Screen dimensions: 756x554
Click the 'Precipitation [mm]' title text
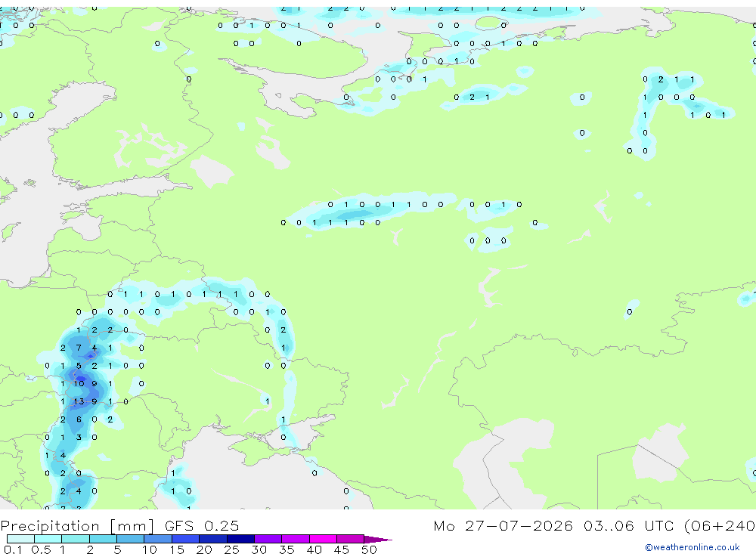77,526
